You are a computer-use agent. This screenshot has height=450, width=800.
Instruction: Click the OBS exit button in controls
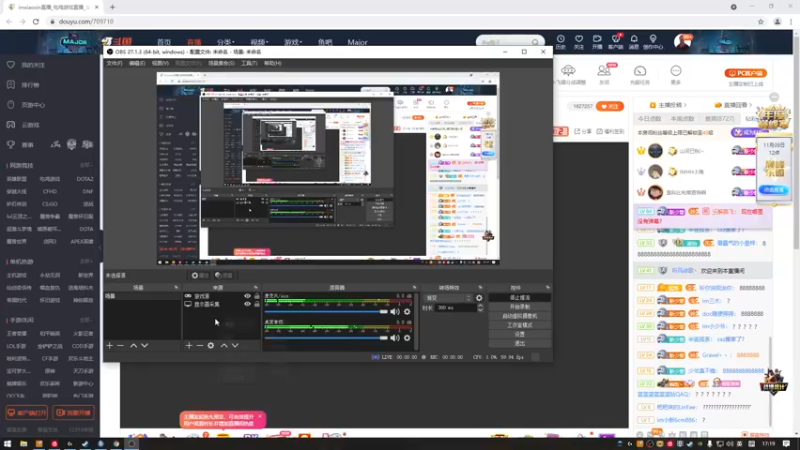[519, 343]
